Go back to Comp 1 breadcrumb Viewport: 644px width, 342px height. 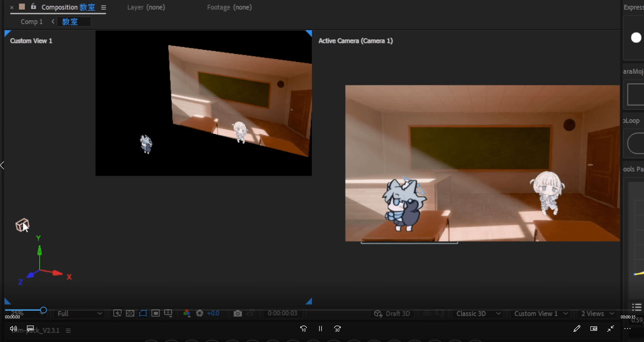click(32, 22)
